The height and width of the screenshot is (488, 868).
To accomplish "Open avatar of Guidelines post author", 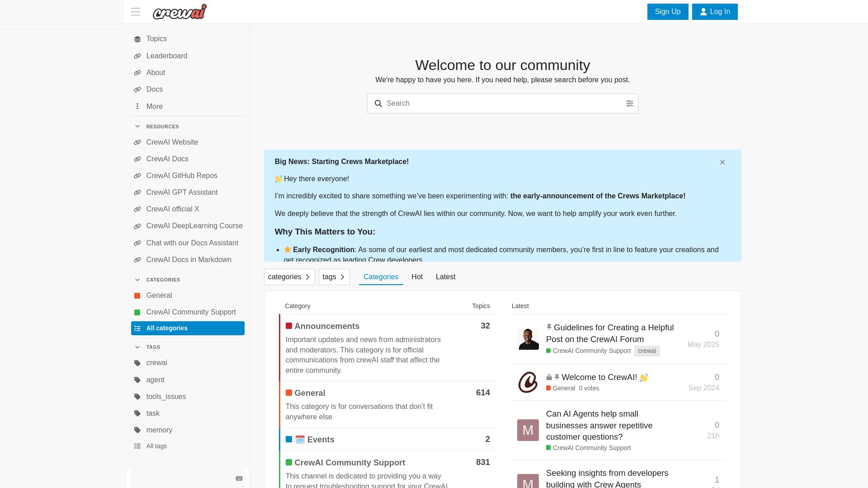I will click(x=528, y=339).
